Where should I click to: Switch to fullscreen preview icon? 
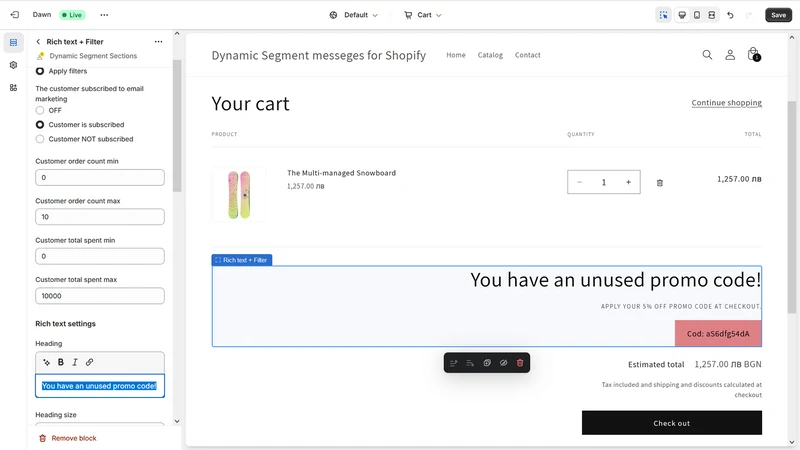click(x=711, y=15)
